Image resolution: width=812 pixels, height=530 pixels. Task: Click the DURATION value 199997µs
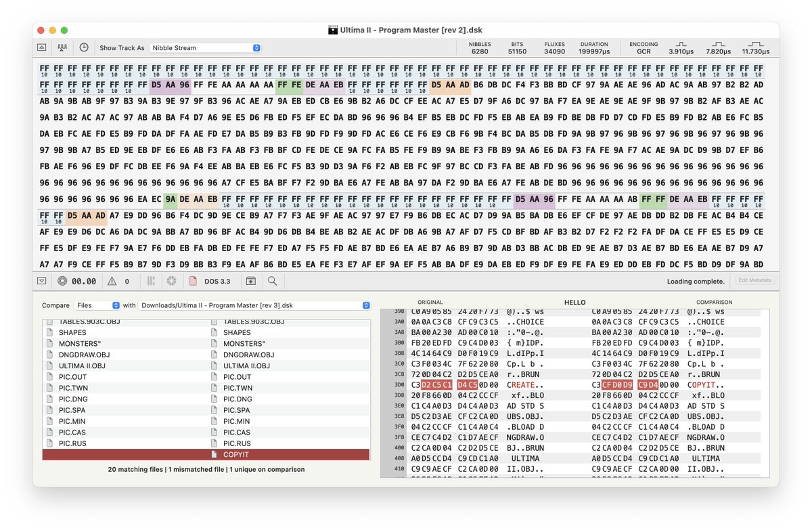pos(594,51)
